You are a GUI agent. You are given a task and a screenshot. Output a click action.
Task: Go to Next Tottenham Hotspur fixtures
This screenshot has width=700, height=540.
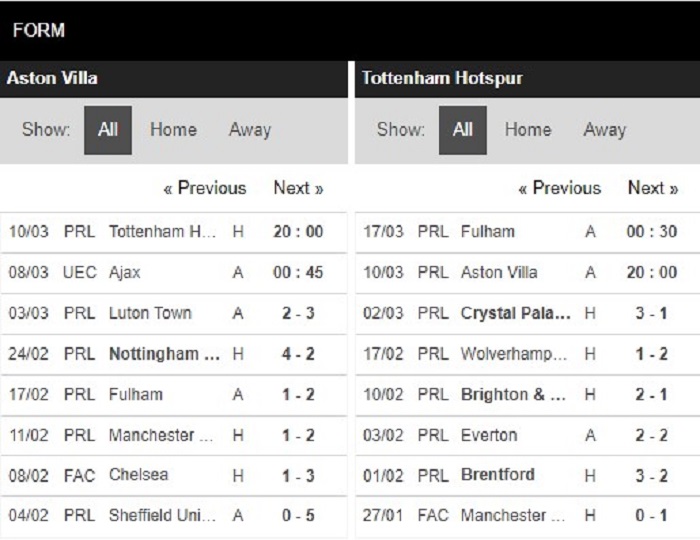point(653,188)
